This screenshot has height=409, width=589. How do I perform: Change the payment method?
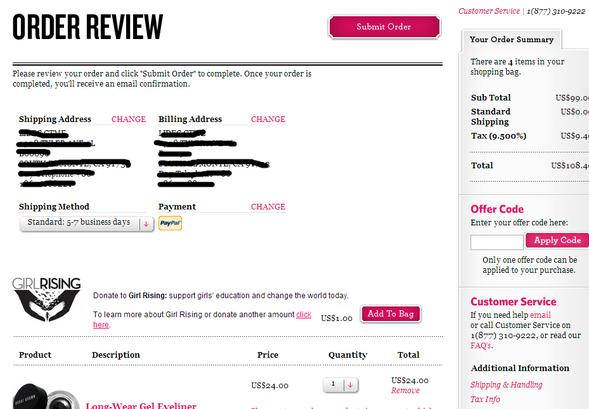click(x=268, y=207)
